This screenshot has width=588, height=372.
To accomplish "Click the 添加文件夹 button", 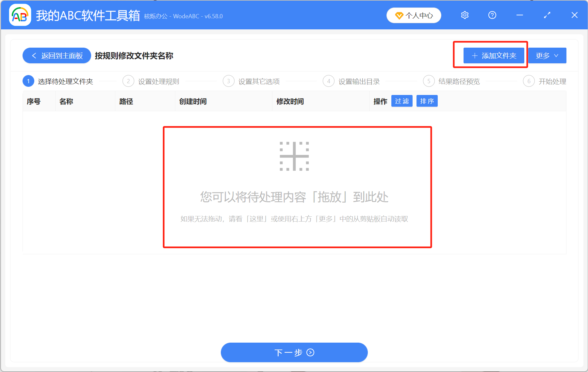I will (x=494, y=55).
